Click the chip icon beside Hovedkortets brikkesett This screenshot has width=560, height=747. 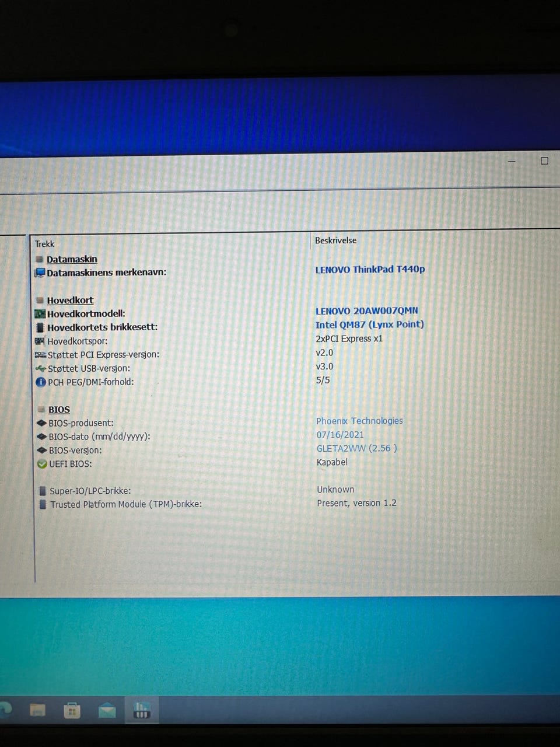(40, 327)
